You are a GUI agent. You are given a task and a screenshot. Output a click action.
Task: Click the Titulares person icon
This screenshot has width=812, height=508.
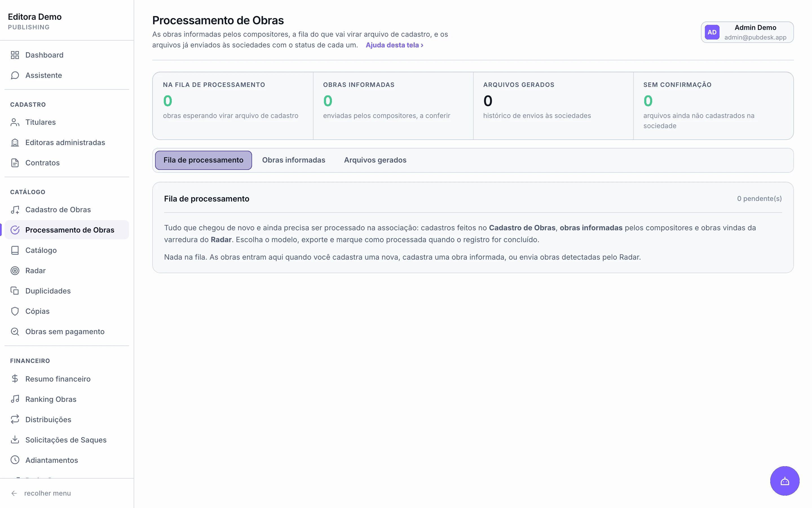click(x=15, y=122)
